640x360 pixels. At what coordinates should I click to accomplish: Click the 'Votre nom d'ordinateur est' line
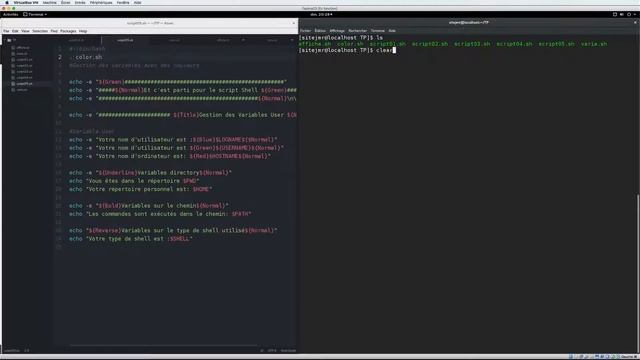170,156
